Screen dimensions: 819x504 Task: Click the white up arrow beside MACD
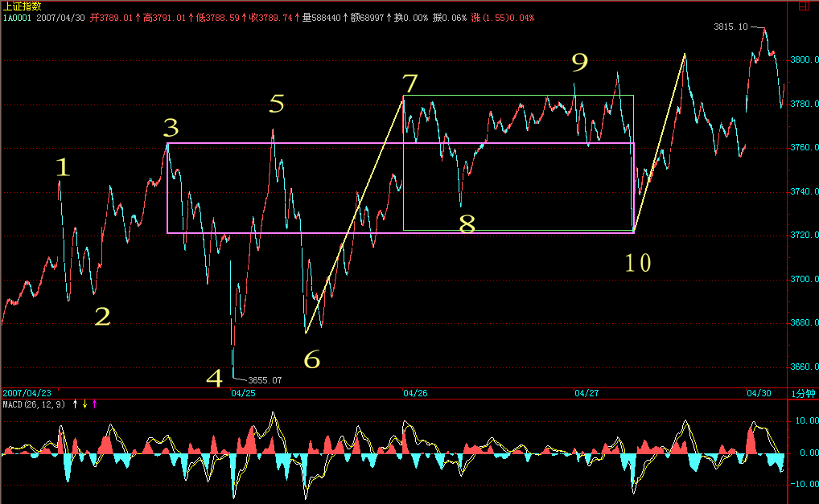pyautogui.click(x=76, y=404)
